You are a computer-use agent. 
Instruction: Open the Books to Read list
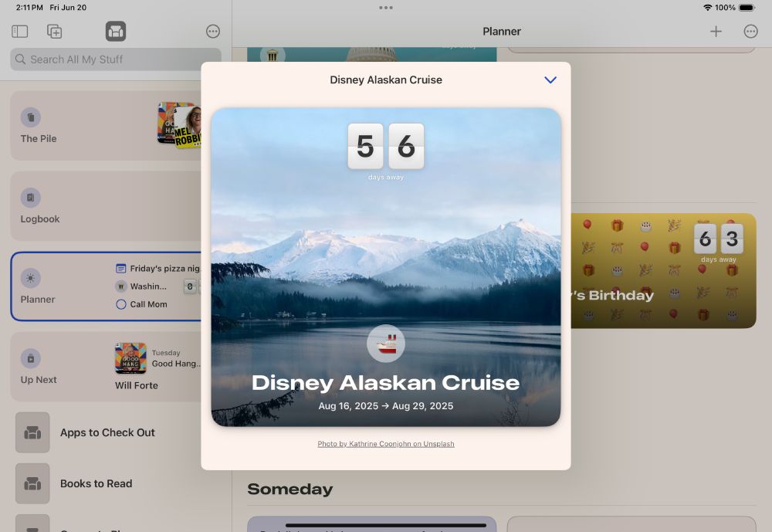click(96, 483)
